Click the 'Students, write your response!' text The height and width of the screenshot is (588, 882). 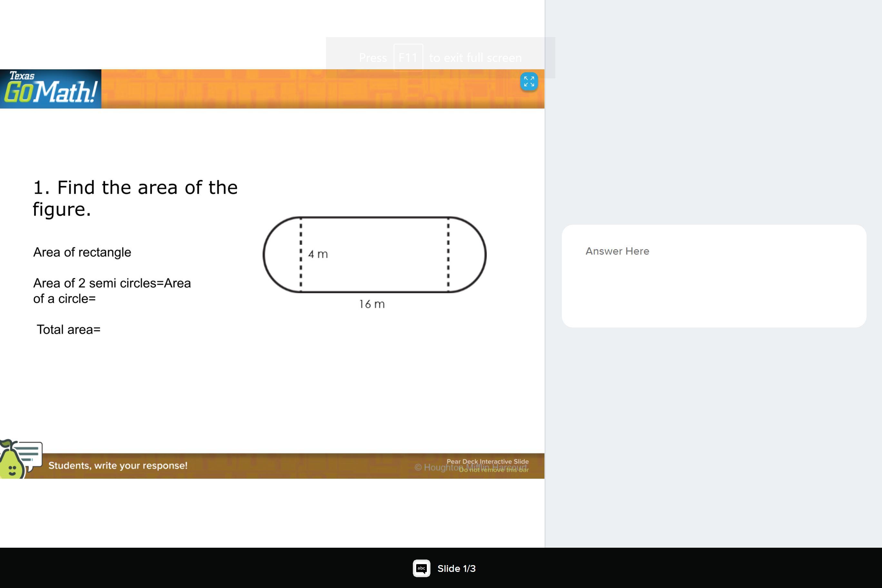pyautogui.click(x=118, y=465)
